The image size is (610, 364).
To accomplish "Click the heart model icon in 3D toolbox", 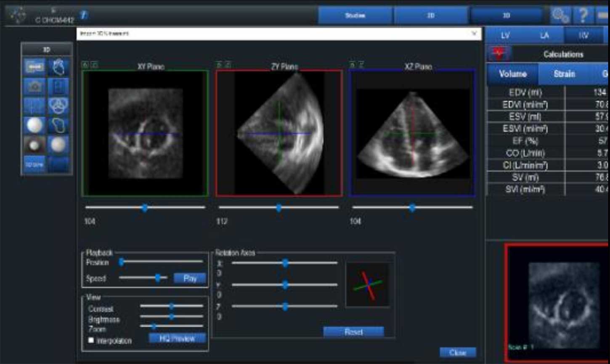I will tap(58, 67).
